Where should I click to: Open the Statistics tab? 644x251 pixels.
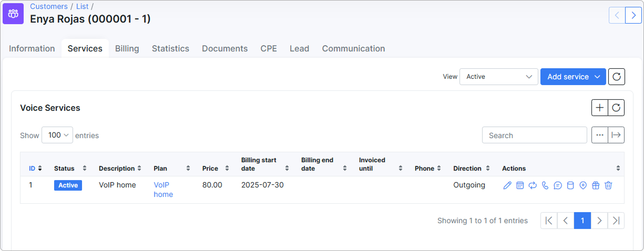(170, 48)
